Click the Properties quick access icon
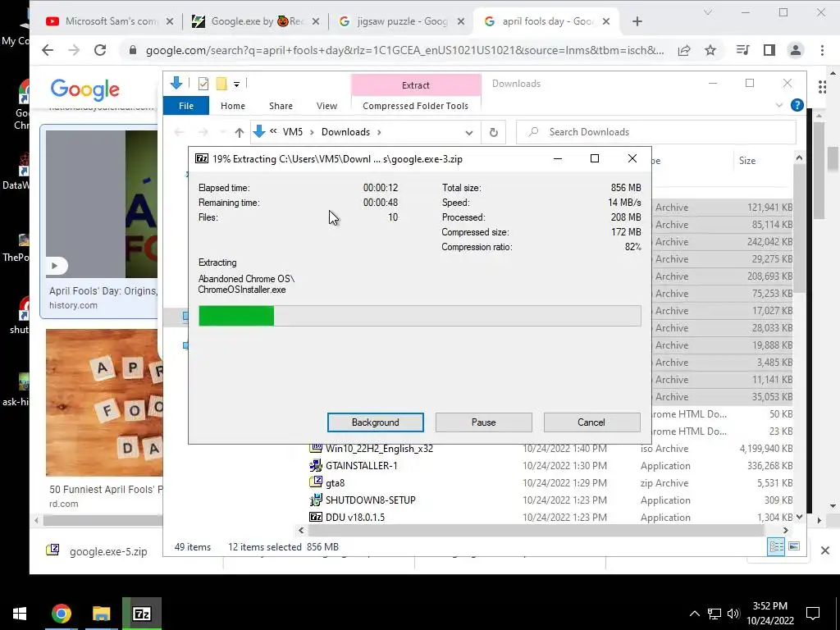 (x=203, y=83)
